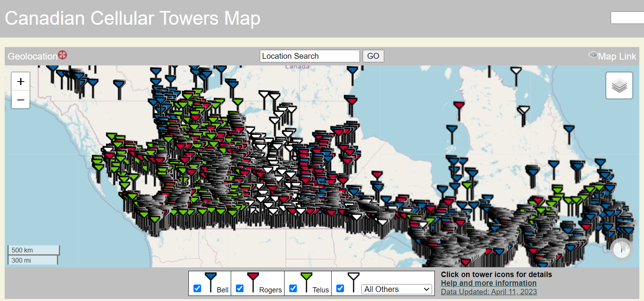This screenshot has width=644, height=301.
Task: Expand the All Others carrier dropdown
Action: click(396, 289)
